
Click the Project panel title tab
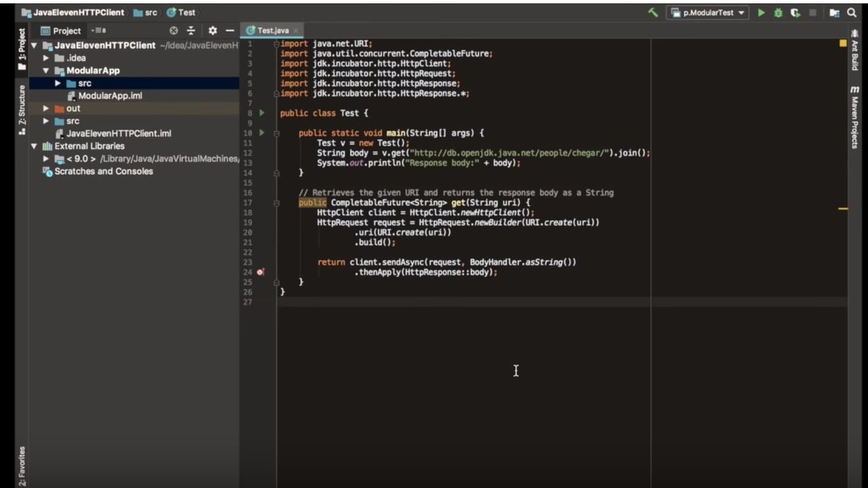point(61,30)
